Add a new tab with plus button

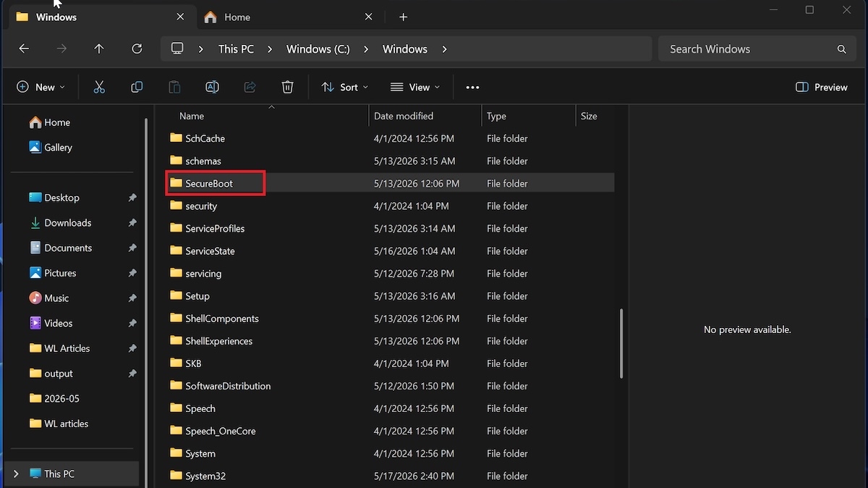[x=403, y=17]
